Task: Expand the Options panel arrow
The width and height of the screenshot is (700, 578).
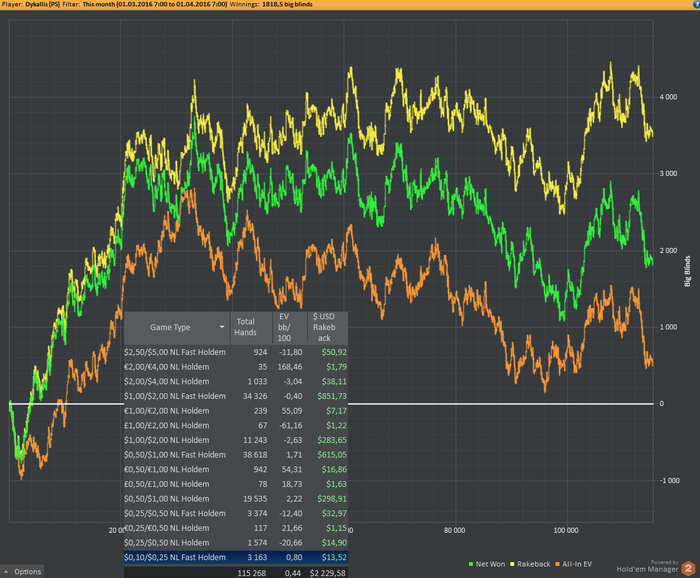Action: (x=8, y=572)
